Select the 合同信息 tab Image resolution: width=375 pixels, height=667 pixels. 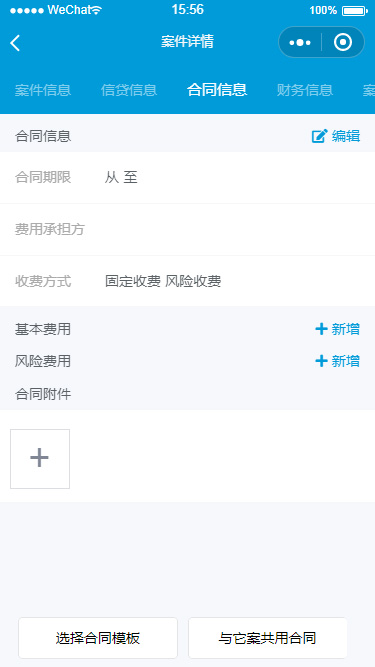coord(217,90)
